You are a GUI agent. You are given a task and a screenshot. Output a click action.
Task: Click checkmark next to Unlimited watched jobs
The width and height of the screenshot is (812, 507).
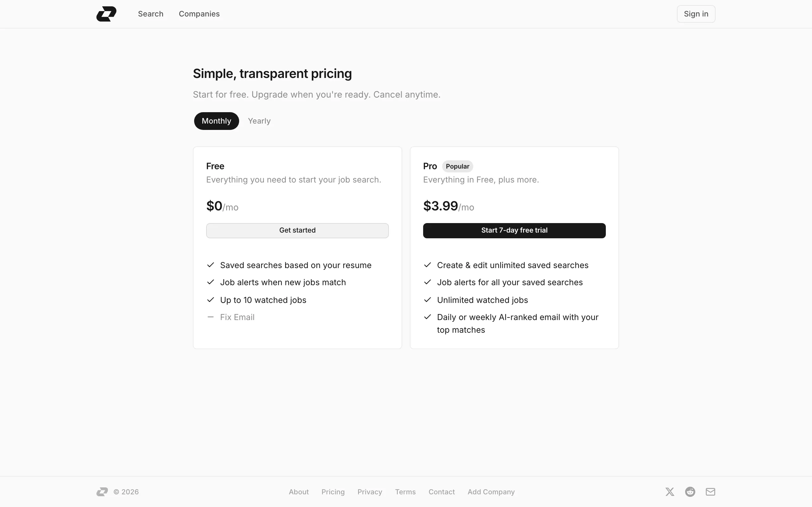(x=427, y=299)
